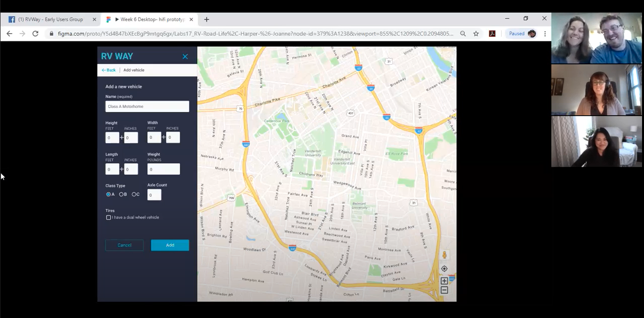Click the Length feet input
This screenshot has height=318, width=644.
point(112,169)
